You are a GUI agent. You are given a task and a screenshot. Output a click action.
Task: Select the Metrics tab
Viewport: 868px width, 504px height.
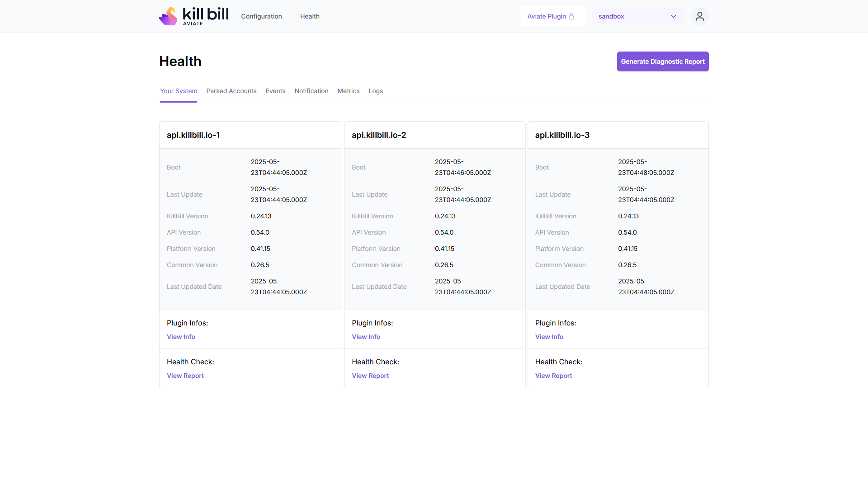(348, 91)
